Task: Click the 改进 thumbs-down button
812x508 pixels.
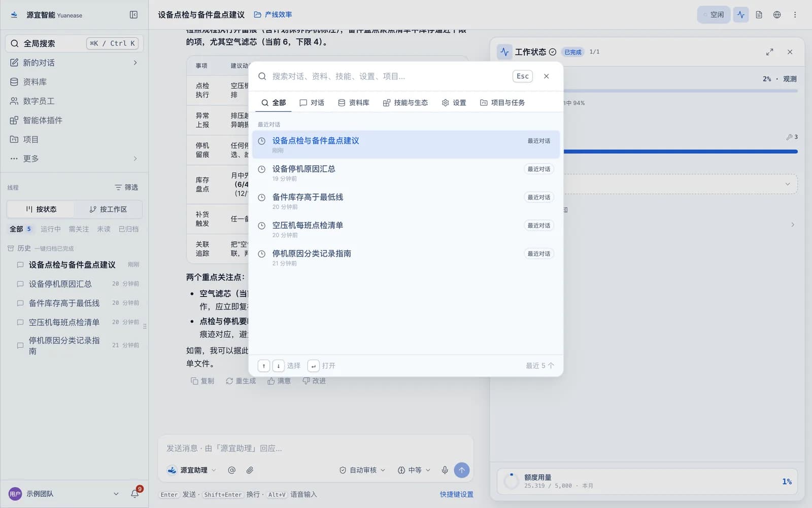Action: 314,381
